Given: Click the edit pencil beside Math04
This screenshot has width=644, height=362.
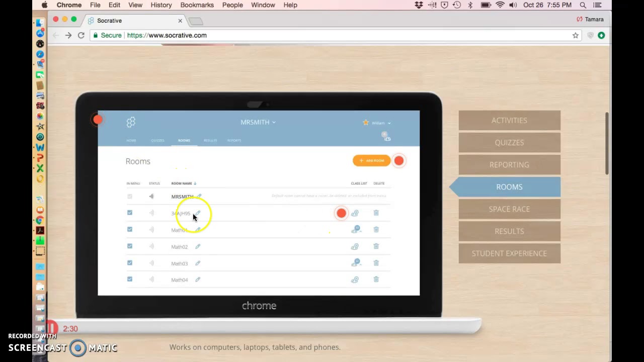Looking at the screenshot, I should point(198,280).
